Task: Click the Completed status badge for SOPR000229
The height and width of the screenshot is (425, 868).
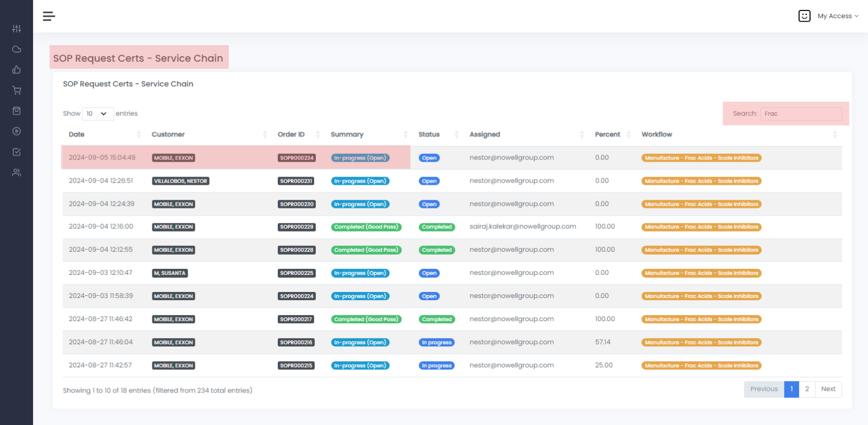Action: tap(437, 227)
